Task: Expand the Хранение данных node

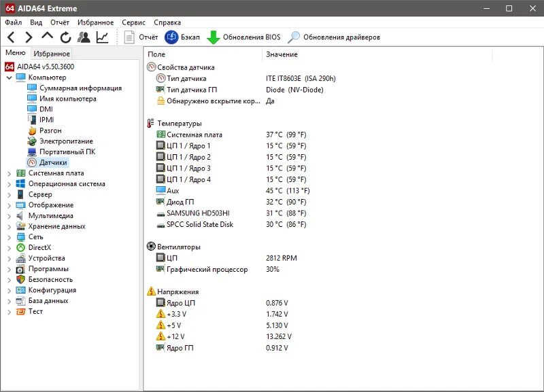Action: [x=10, y=227]
